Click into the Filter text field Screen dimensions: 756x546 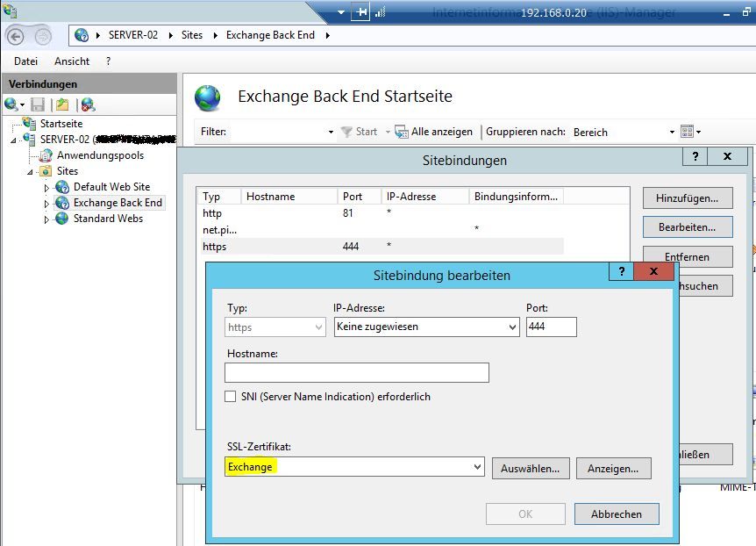[x=278, y=132]
